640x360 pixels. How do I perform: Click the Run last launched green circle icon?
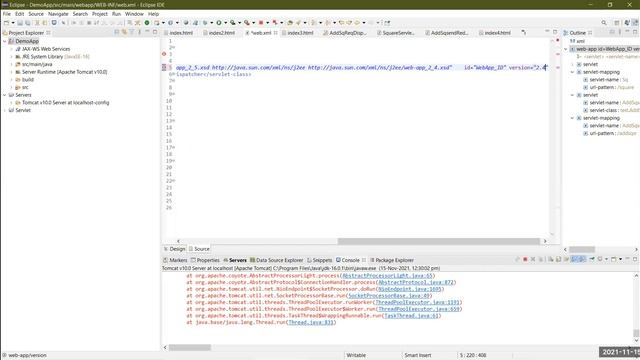[x=147, y=23]
